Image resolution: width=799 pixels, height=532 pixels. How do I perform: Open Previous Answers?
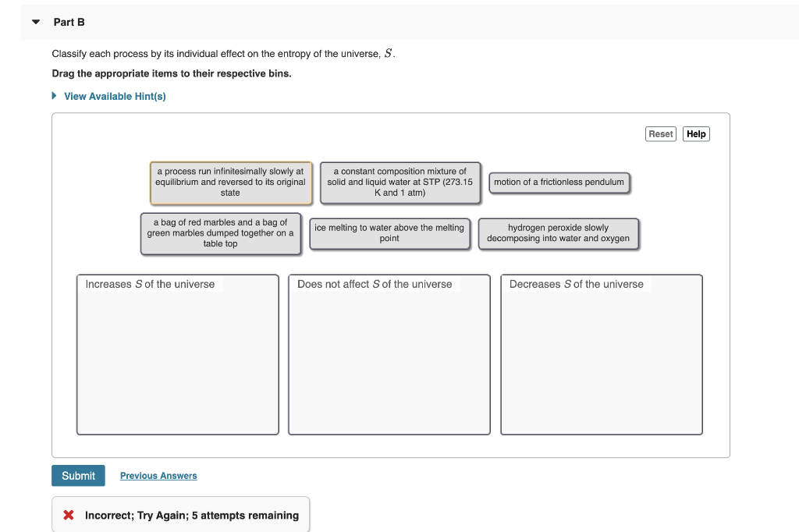pos(158,475)
